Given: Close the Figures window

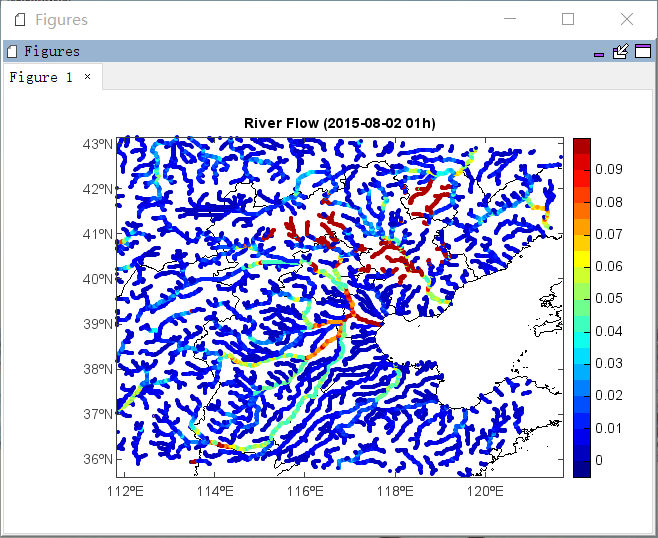Looking at the screenshot, I should click(627, 19).
